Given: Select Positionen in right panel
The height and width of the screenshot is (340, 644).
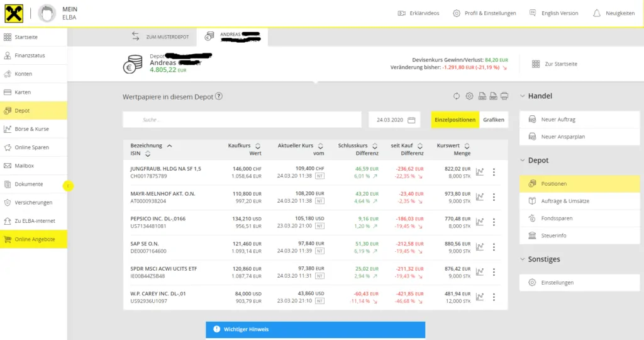Looking at the screenshot, I should coord(579,184).
